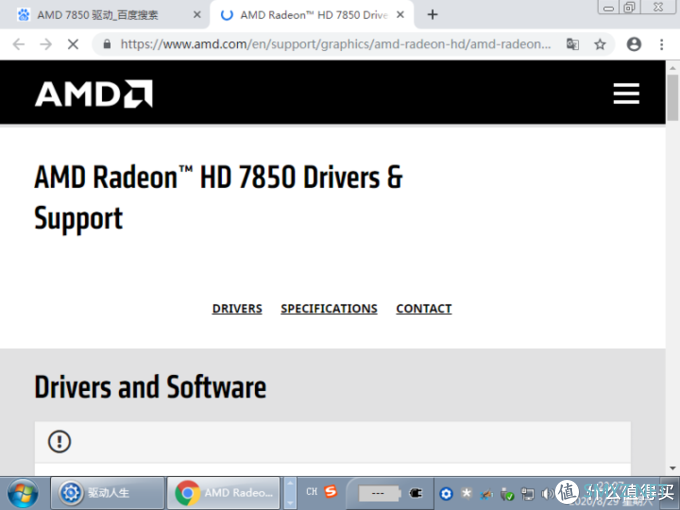Switch to the AMD 7850 驱动_百度搜索 tab

(98, 15)
